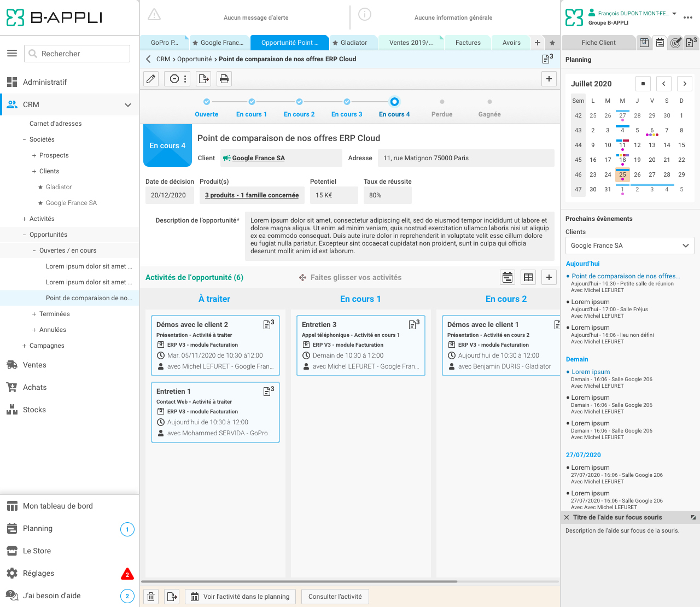Switch to the Factures tab
The image size is (700, 607).
click(x=468, y=43)
